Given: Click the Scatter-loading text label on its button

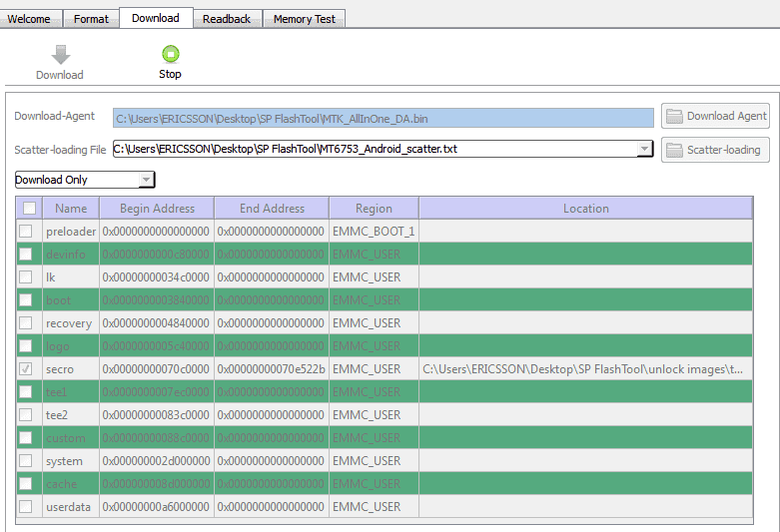Looking at the screenshot, I should (x=723, y=150).
